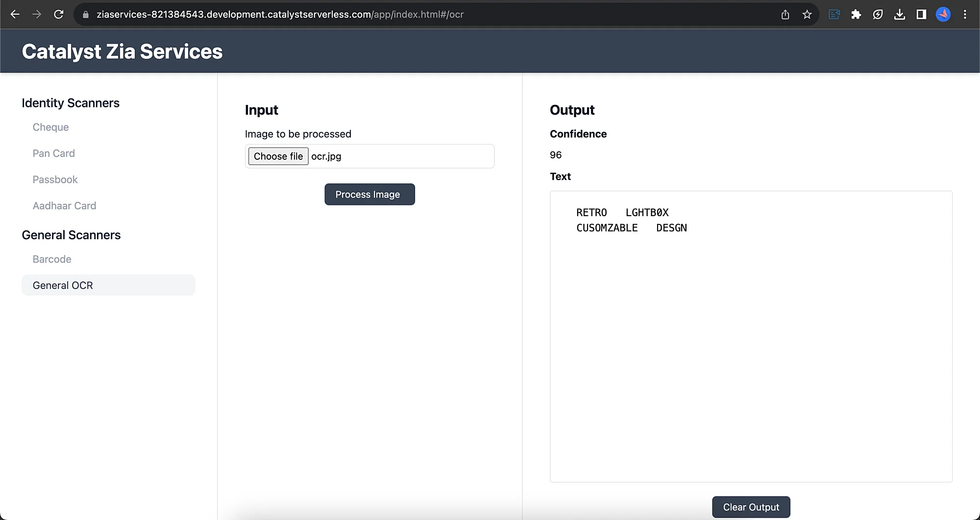This screenshot has height=520, width=980.
Task: Open the Aadhaar Card scanner
Action: coord(64,206)
